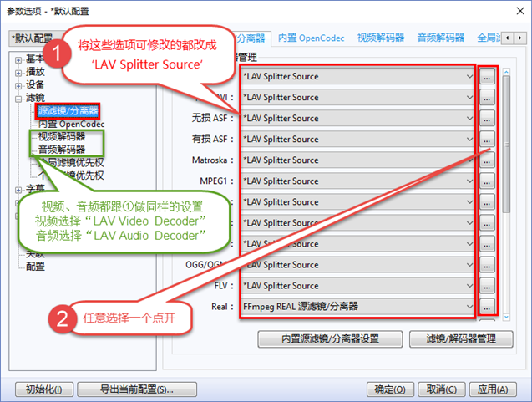
Task: Collapse the 滤镜 tree node
Action: point(18,99)
